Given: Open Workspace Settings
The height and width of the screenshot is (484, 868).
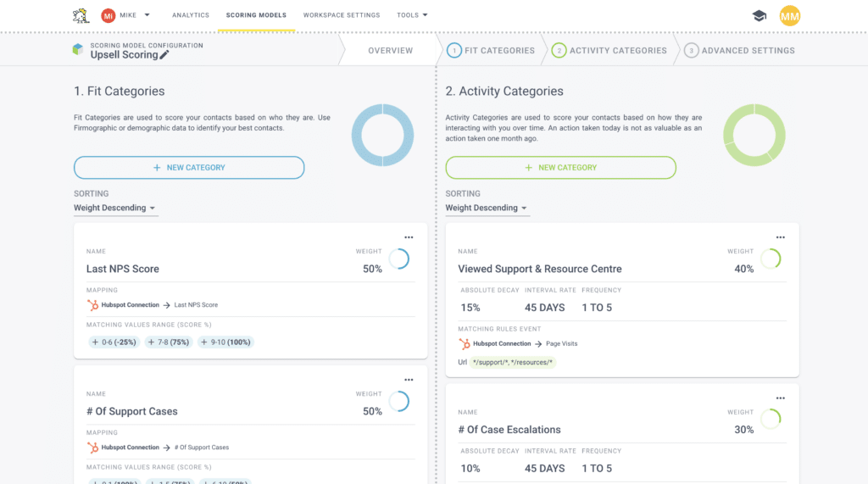Looking at the screenshot, I should click(x=342, y=15).
